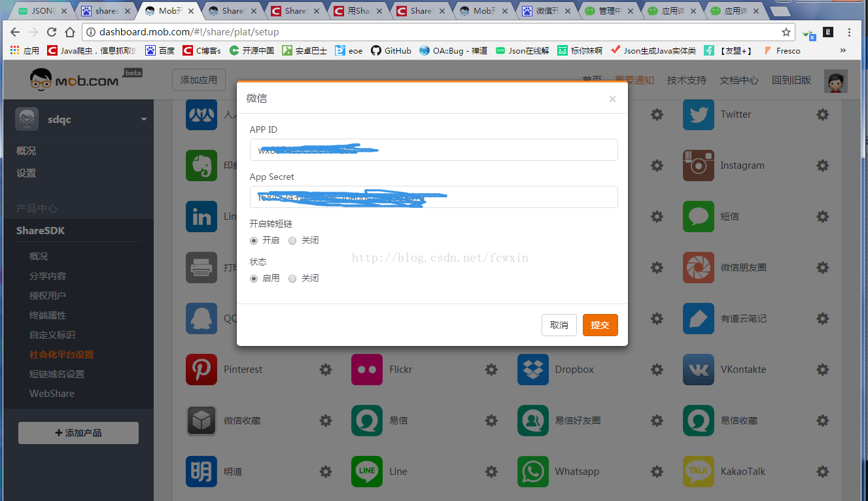Open Chrome's three-dot menu

(x=850, y=32)
